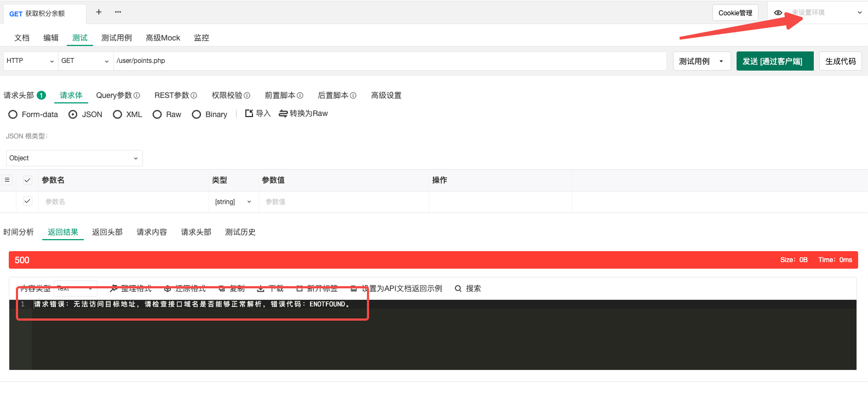
Task: Open 请求头部 tab with badge 1
Action: pos(25,95)
